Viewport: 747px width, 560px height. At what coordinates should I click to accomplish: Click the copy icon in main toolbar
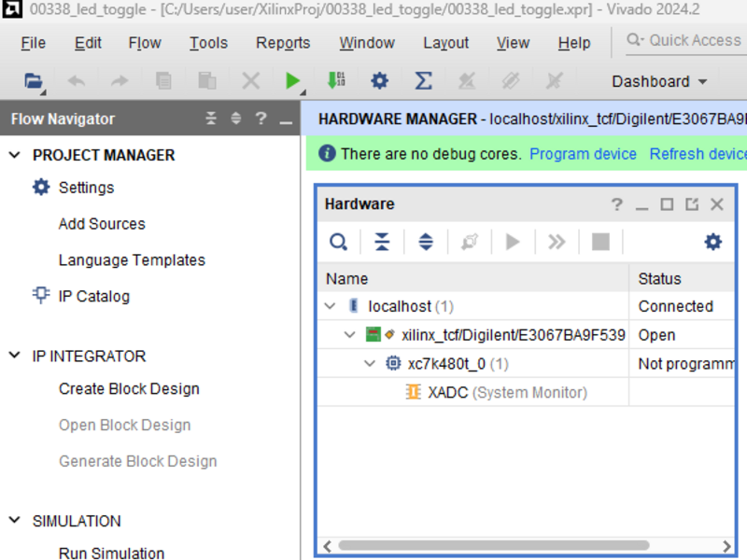tap(163, 81)
